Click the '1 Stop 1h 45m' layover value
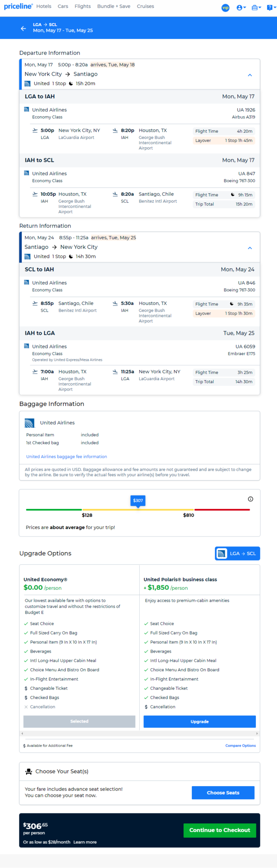The image size is (277, 868). click(239, 141)
